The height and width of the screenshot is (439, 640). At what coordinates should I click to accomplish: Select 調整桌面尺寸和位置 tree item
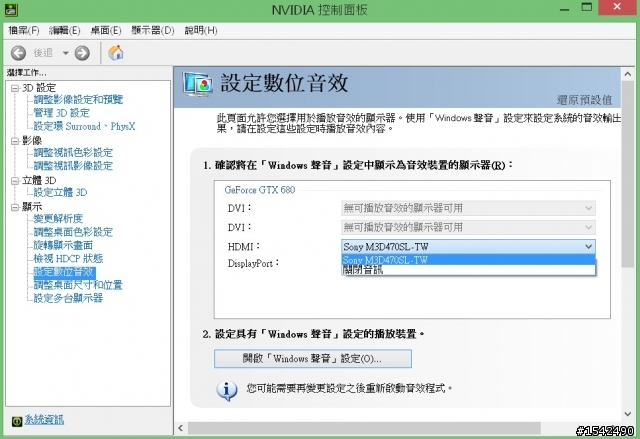(78, 285)
